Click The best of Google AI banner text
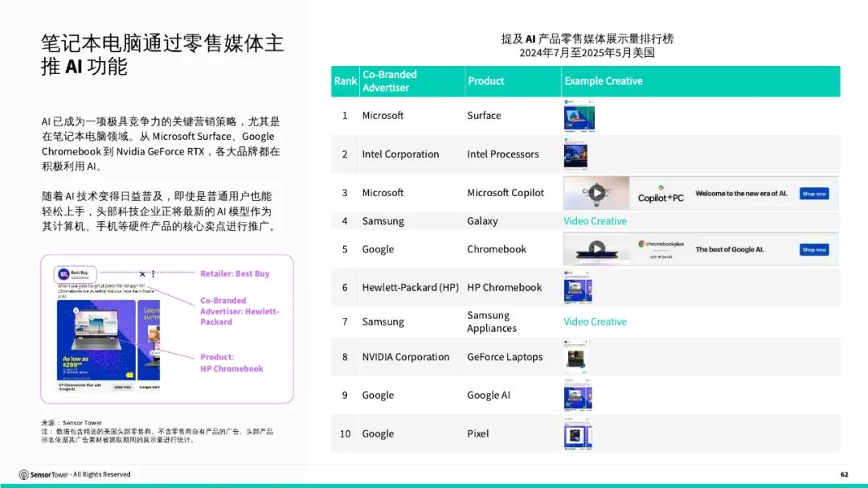868x488 pixels. pyautogui.click(x=730, y=250)
